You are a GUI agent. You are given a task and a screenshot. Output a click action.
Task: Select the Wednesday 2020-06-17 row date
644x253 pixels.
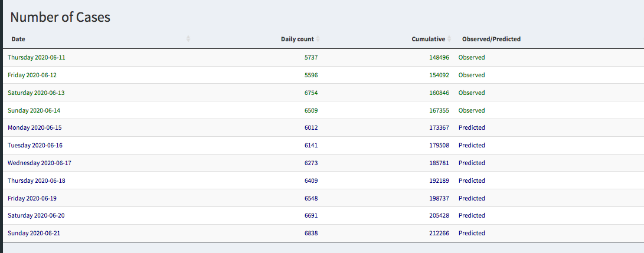click(x=40, y=163)
